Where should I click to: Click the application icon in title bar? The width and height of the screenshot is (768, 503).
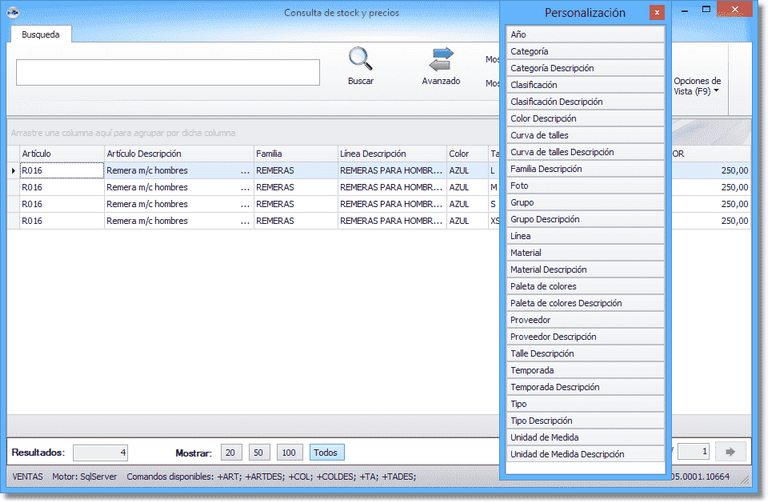point(15,12)
